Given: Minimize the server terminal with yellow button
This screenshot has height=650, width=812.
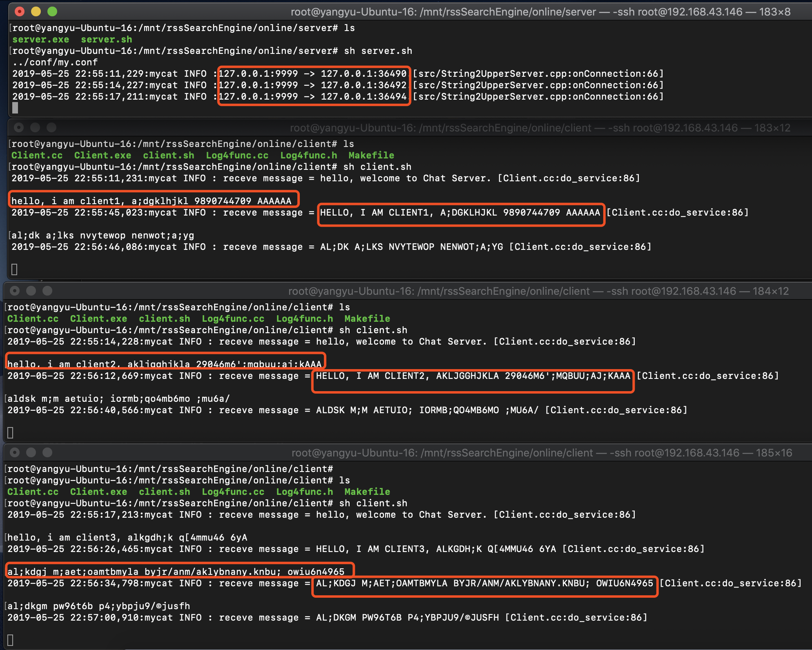Looking at the screenshot, I should [36, 11].
